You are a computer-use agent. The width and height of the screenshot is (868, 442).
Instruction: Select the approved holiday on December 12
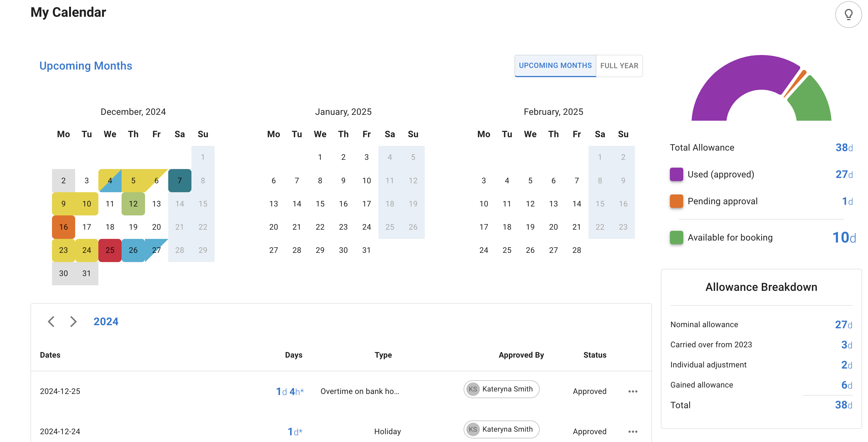click(x=133, y=203)
